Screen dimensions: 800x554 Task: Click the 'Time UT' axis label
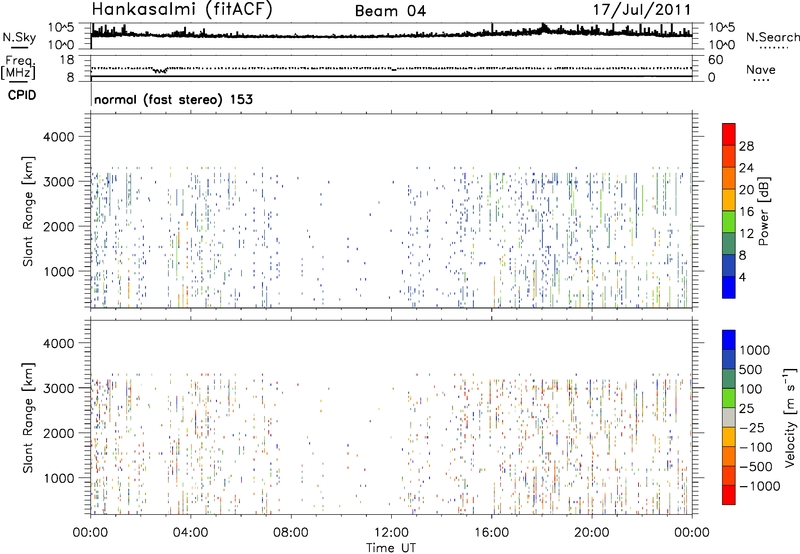(x=391, y=548)
